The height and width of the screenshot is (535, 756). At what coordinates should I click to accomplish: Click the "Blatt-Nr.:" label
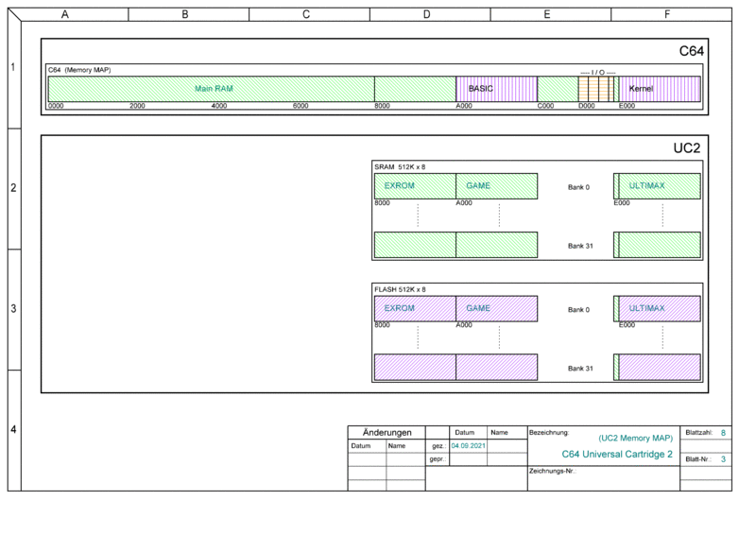[698, 459]
